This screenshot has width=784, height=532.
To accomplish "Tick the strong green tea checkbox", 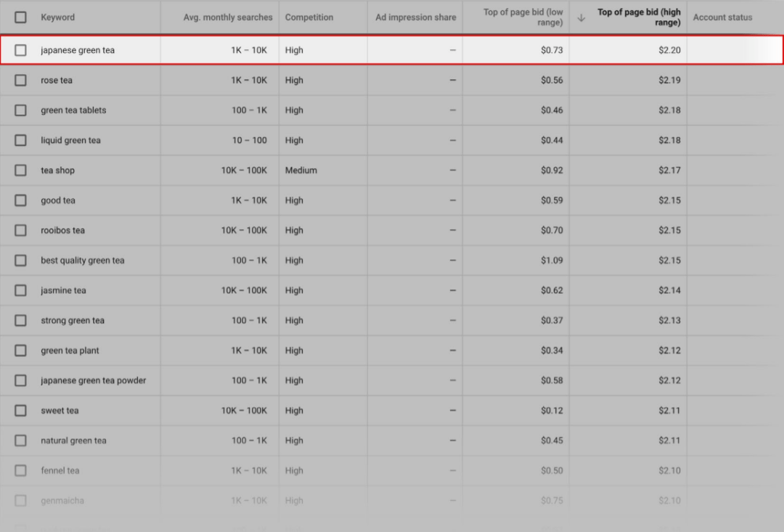I will point(20,321).
